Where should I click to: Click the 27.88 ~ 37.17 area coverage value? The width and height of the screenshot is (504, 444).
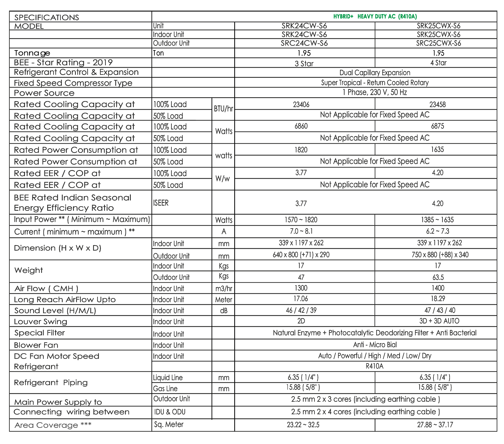(x=435, y=425)
